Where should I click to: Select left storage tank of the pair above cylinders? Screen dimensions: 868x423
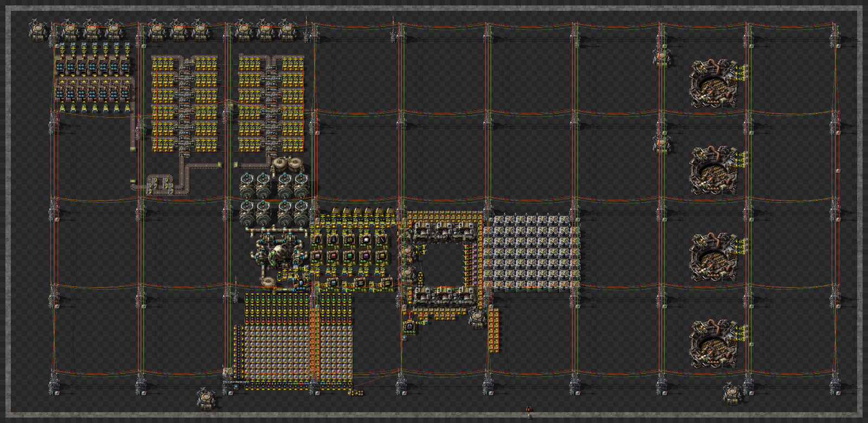[x=279, y=164]
